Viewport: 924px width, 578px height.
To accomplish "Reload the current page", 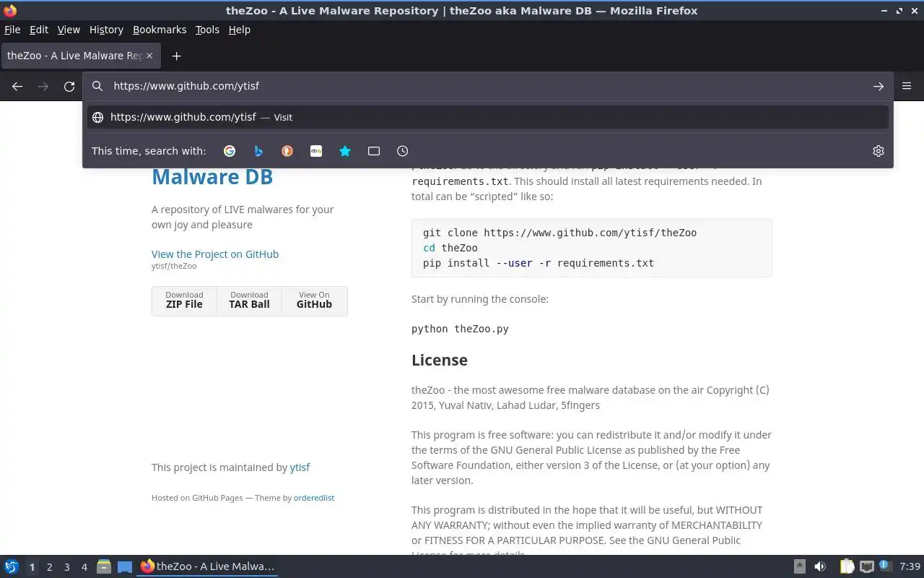I will [69, 86].
